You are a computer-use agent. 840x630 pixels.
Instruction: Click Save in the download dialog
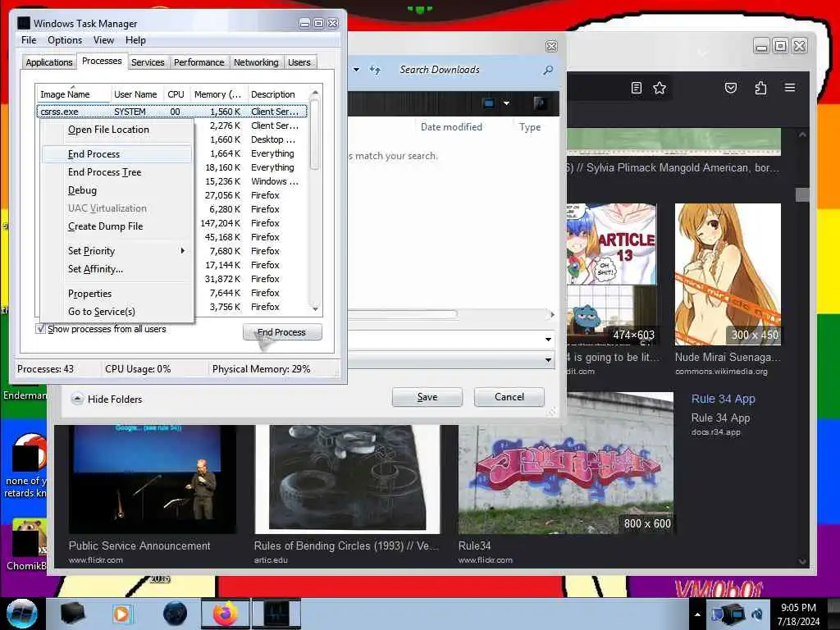tap(427, 397)
